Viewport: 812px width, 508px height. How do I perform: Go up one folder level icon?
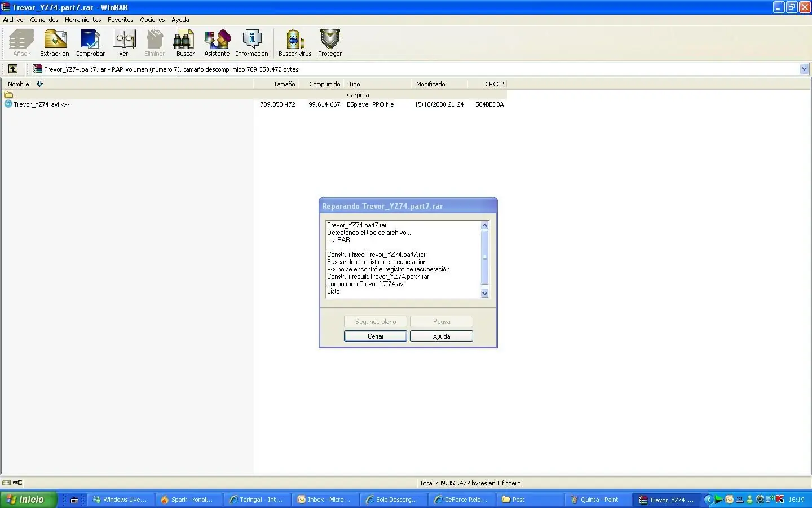pos(13,69)
